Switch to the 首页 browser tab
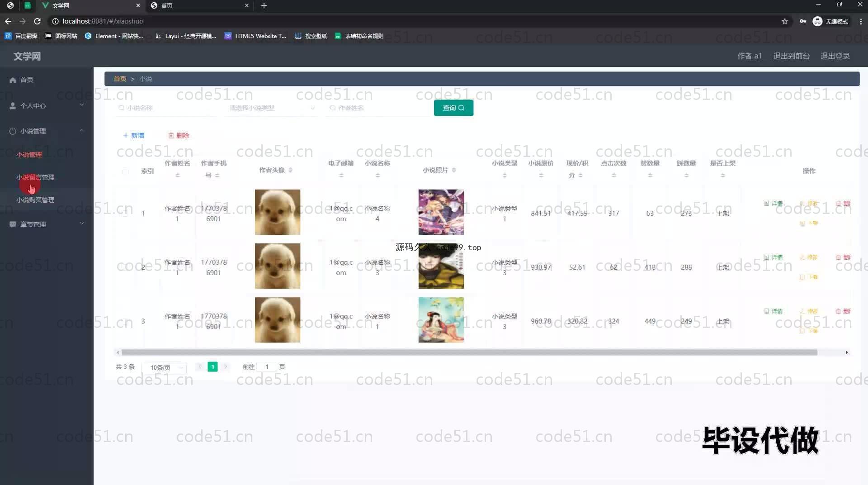 [x=199, y=5]
